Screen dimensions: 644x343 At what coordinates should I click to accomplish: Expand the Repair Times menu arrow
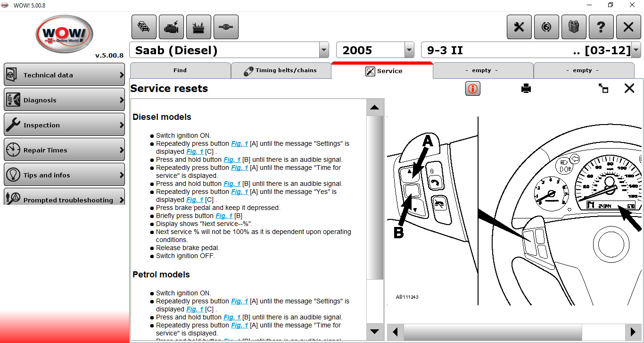click(x=121, y=150)
